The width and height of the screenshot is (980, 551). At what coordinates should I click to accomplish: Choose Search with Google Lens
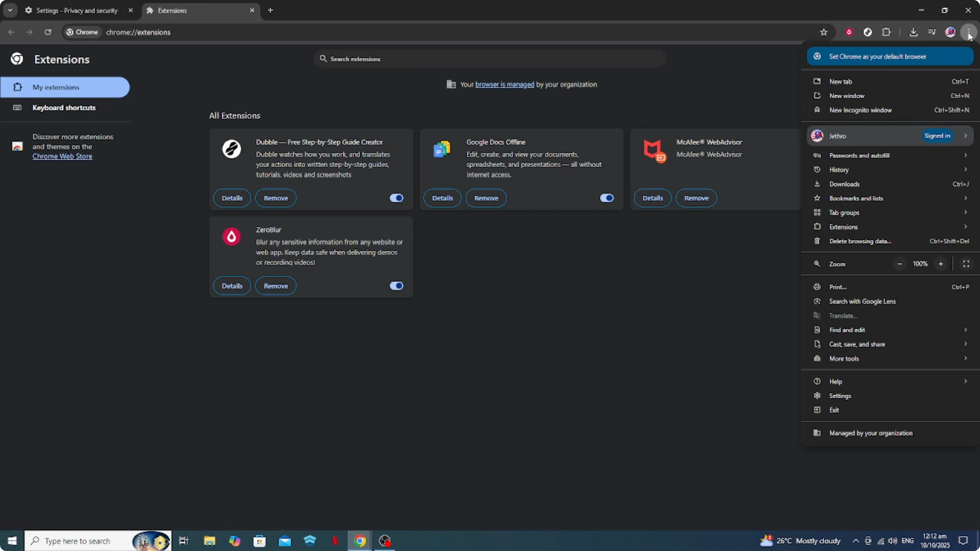[x=890, y=302]
